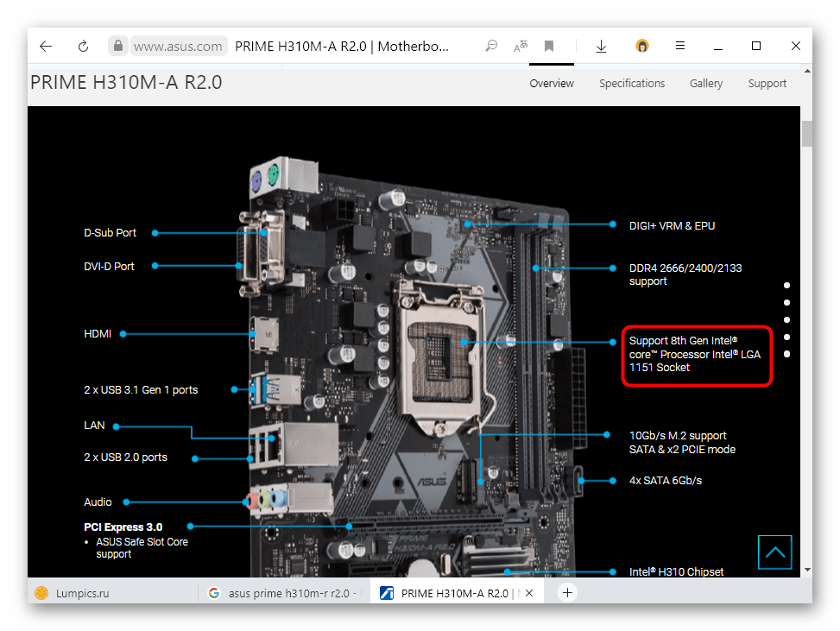Click the Audio label
The height and width of the screenshot is (631, 840).
tap(98, 502)
